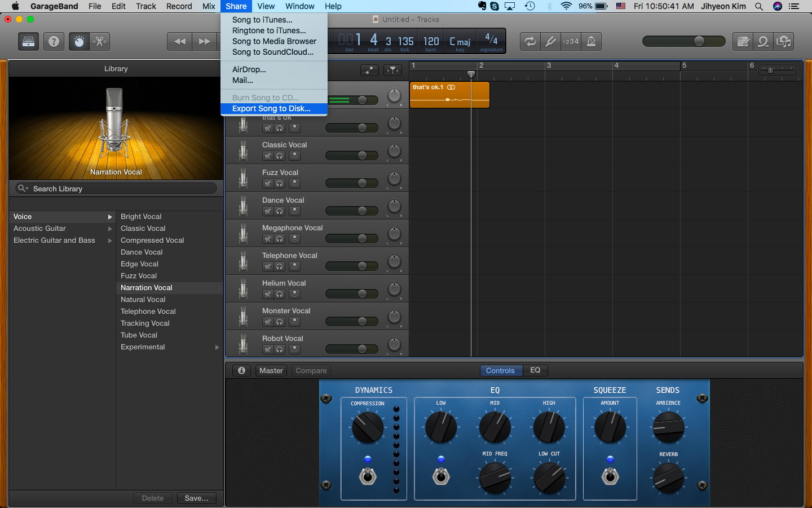Open the Apple Loops browser button
This screenshot has height=508, width=812.
(x=764, y=42)
